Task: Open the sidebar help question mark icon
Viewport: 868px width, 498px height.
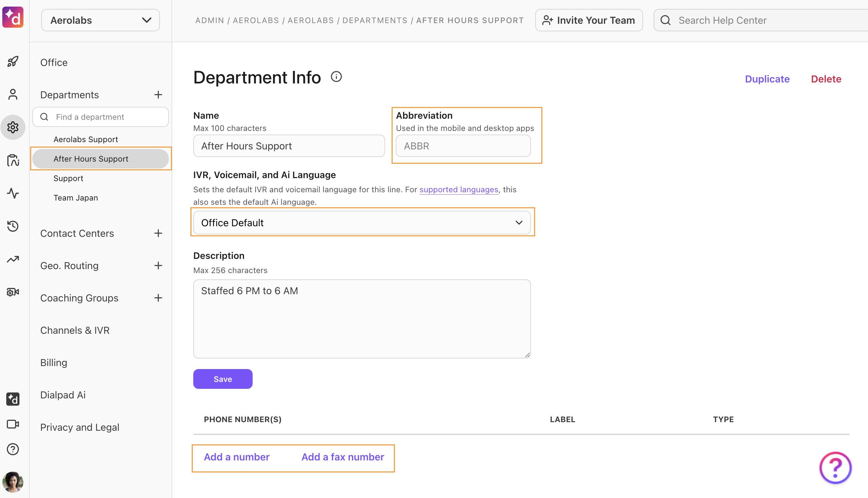Action: [13, 449]
